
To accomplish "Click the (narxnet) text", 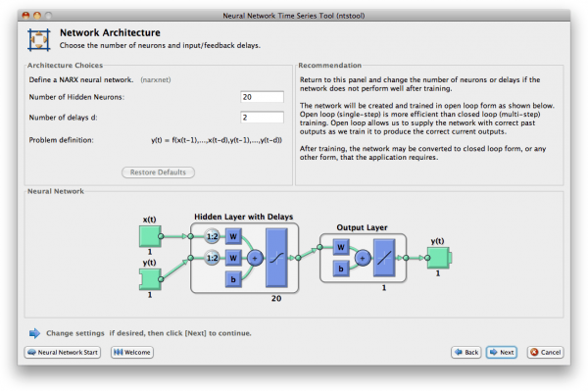I will [156, 79].
